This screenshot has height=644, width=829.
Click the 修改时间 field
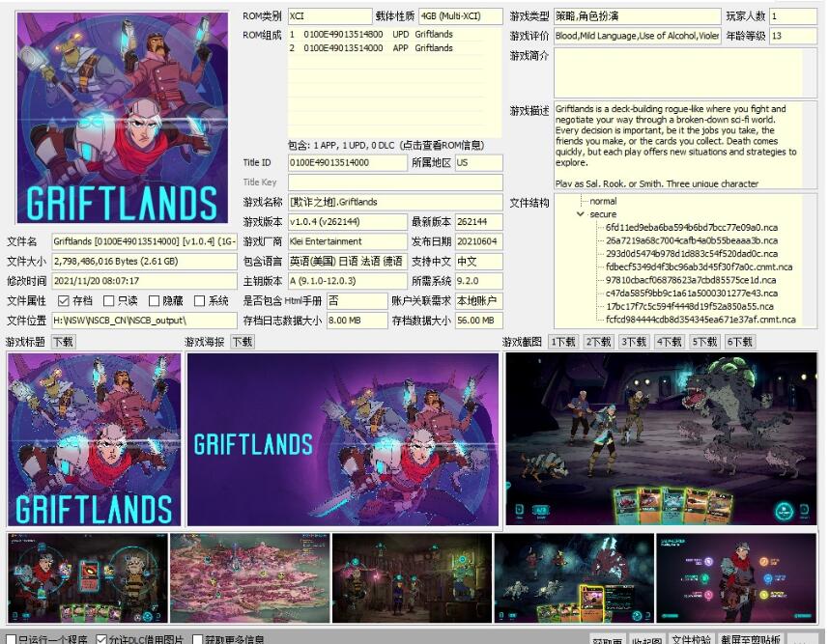point(144,281)
